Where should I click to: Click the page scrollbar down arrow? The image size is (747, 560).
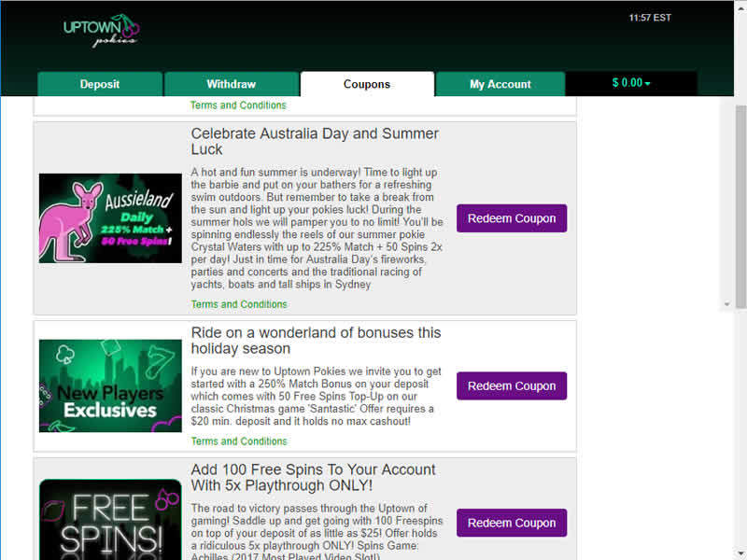[740, 554]
